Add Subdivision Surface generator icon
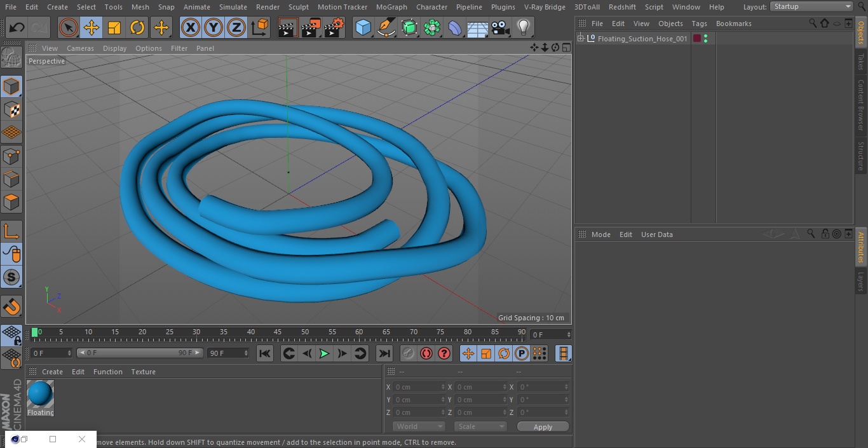This screenshot has height=448, width=868. coord(409,28)
